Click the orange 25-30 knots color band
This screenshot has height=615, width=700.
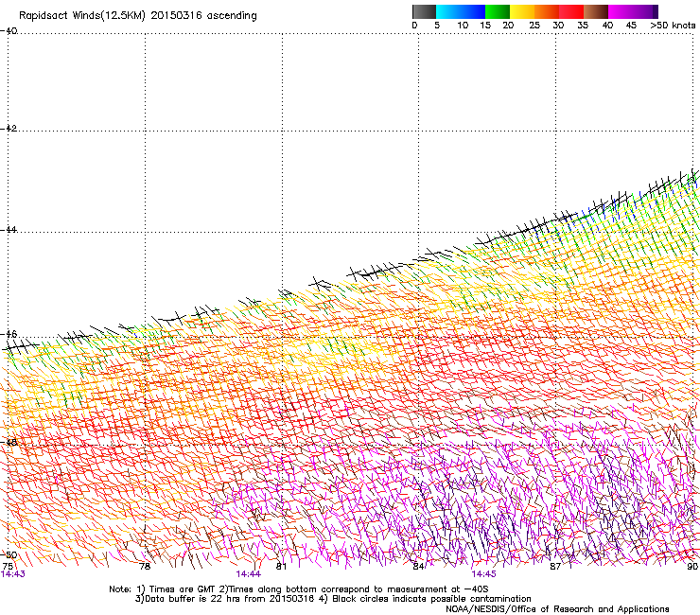pyautogui.click(x=547, y=11)
